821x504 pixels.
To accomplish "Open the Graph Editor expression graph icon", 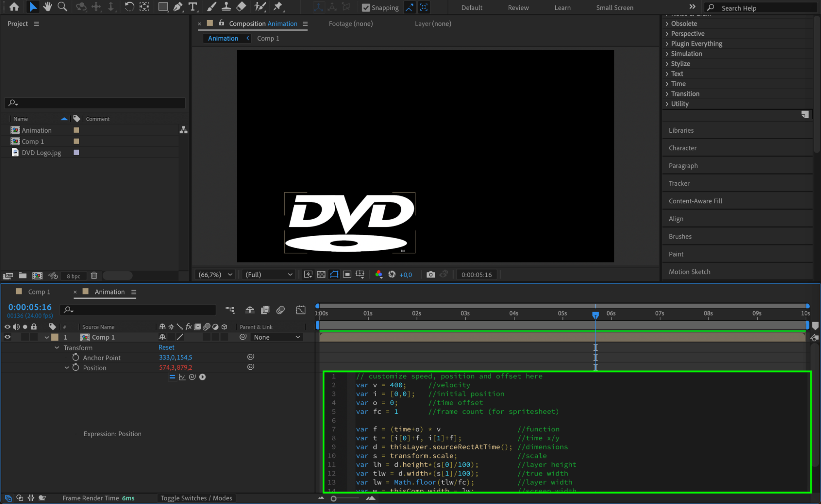I will (x=182, y=377).
